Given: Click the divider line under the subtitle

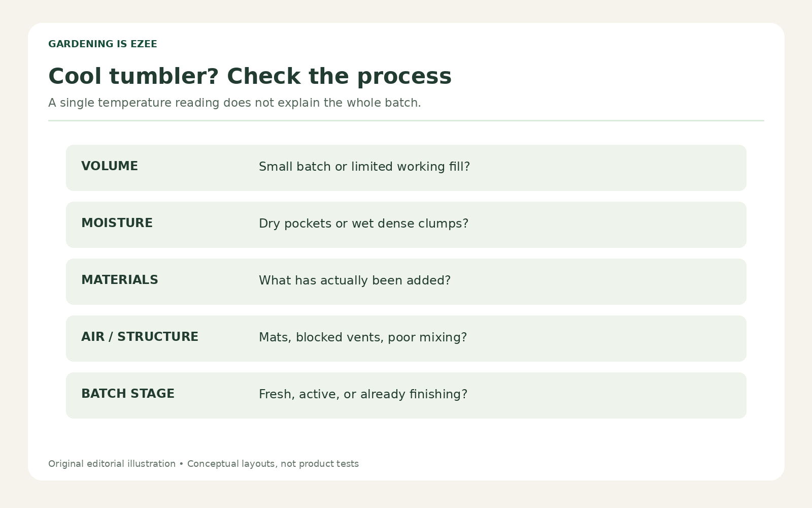Looking at the screenshot, I should 406,120.
